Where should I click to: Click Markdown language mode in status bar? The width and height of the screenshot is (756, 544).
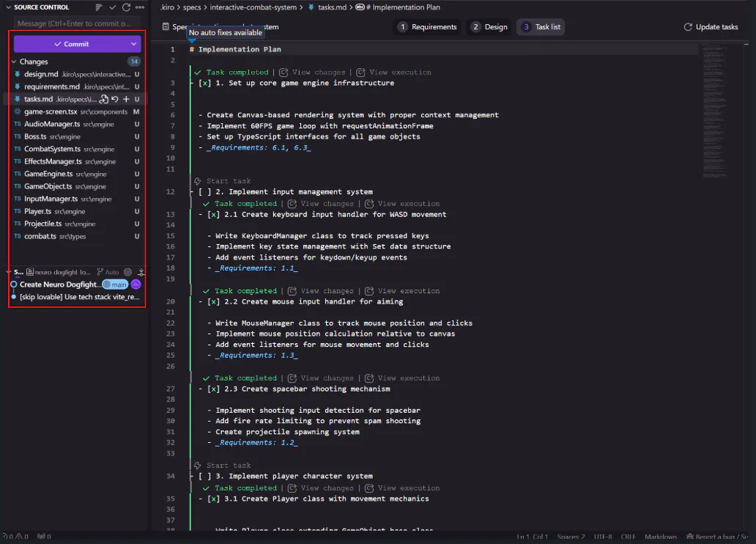(x=661, y=536)
